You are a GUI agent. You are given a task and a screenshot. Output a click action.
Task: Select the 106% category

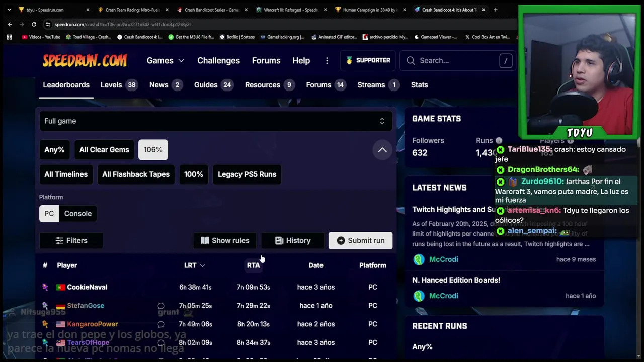coord(153,150)
